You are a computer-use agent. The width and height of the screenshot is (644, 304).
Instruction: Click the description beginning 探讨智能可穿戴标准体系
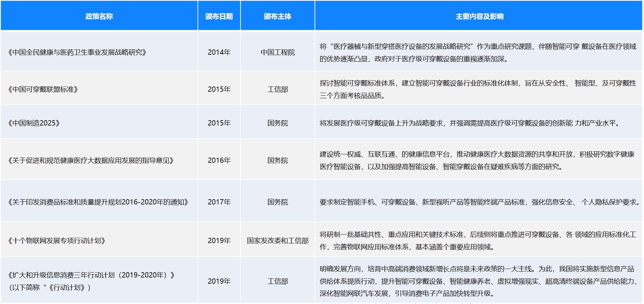click(x=478, y=89)
